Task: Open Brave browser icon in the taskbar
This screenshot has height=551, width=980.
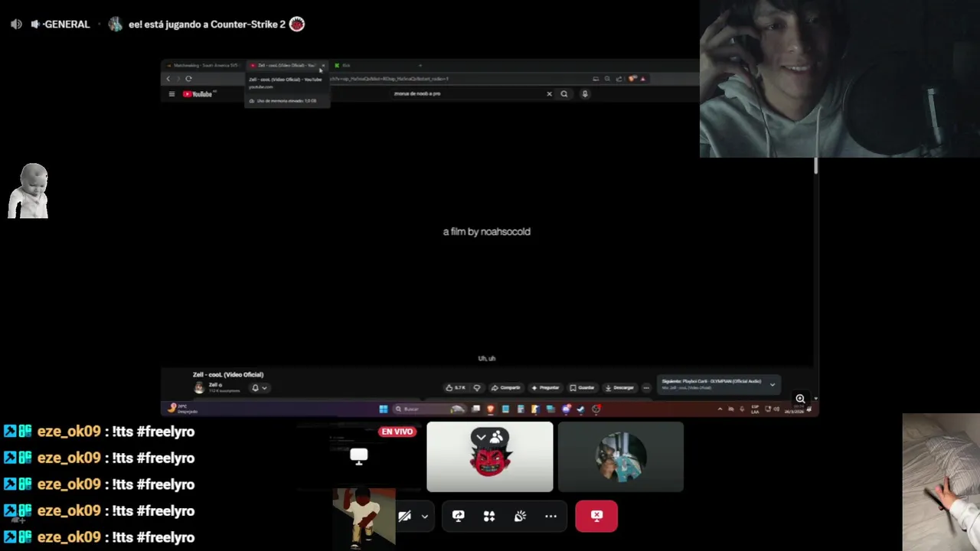Action: click(491, 409)
